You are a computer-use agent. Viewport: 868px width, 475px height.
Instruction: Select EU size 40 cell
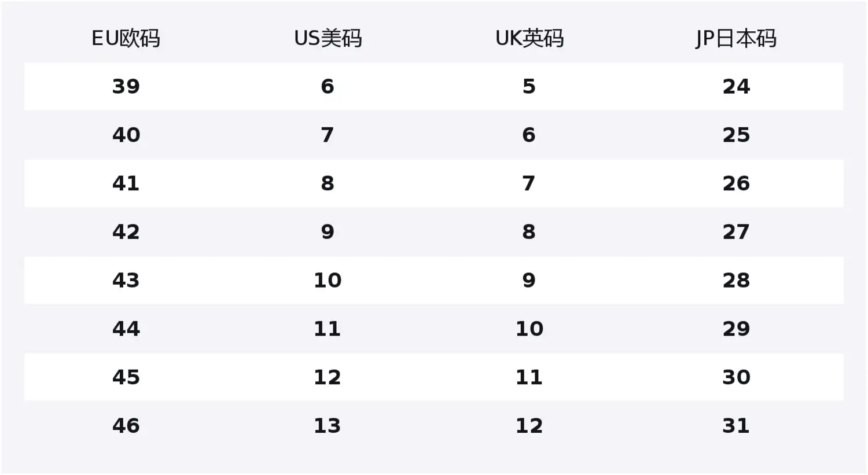click(126, 135)
